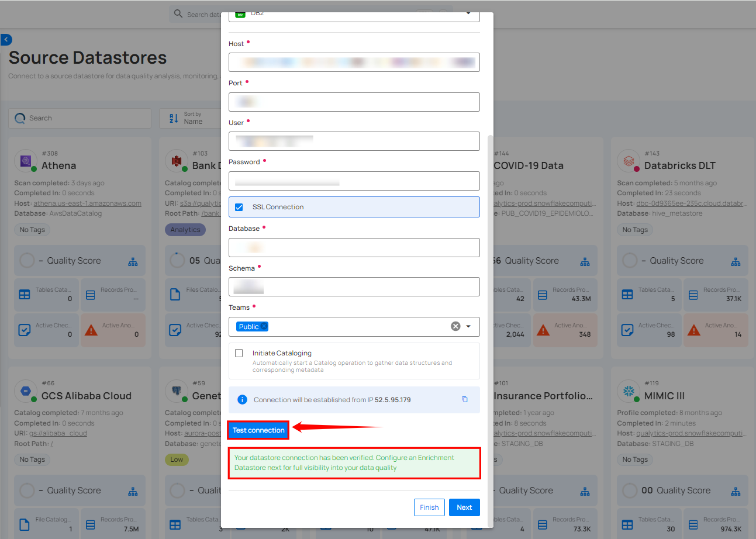756x539 pixels.
Task: Click Databricks DLT Active Anomalies icon
Action: pos(694,330)
